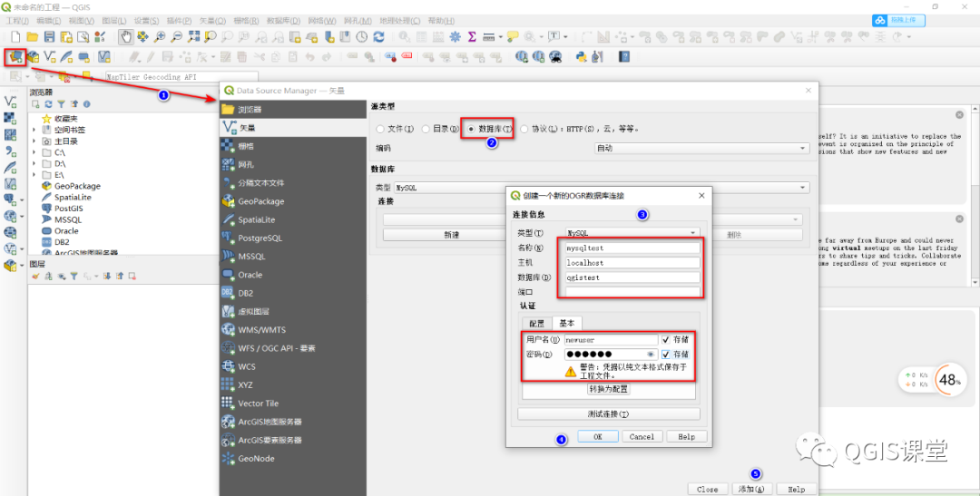
Task: Toggle the 存储 checkbox next to password
Action: point(666,355)
